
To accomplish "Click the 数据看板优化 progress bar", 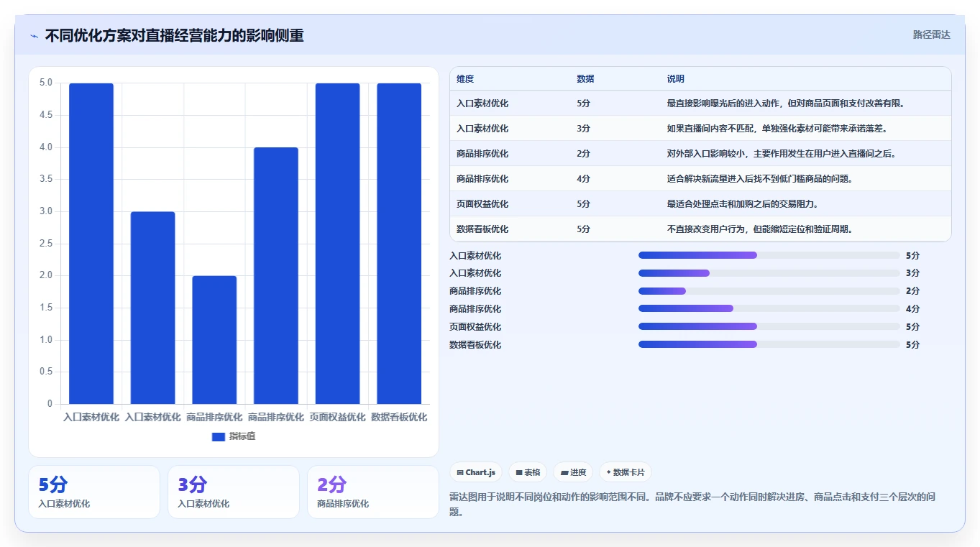I will (x=769, y=344).
